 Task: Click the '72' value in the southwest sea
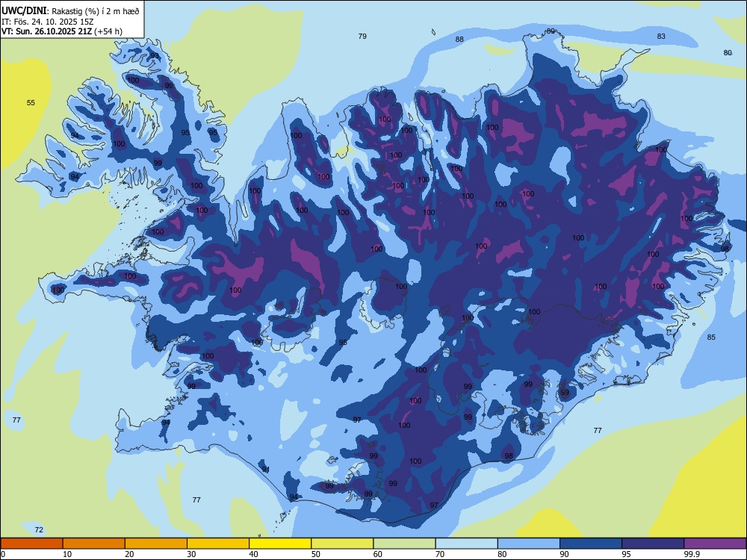coord(39,530)
